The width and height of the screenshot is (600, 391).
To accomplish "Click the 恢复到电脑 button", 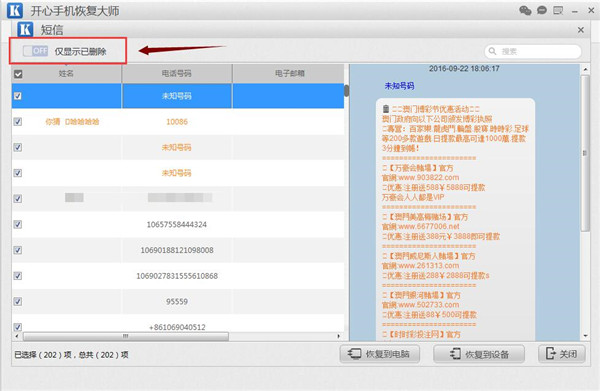I will coord(379,354).
